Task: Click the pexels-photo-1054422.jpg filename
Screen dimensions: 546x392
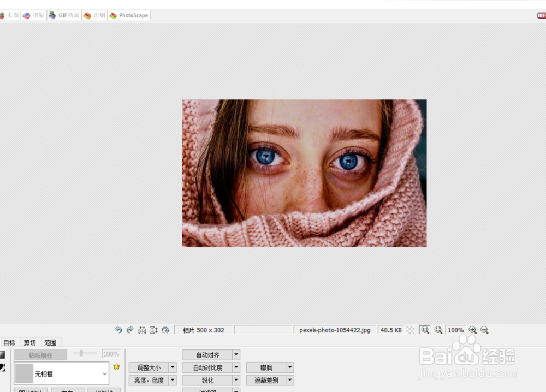Action: pyautogui.click(x=335, y=330)
